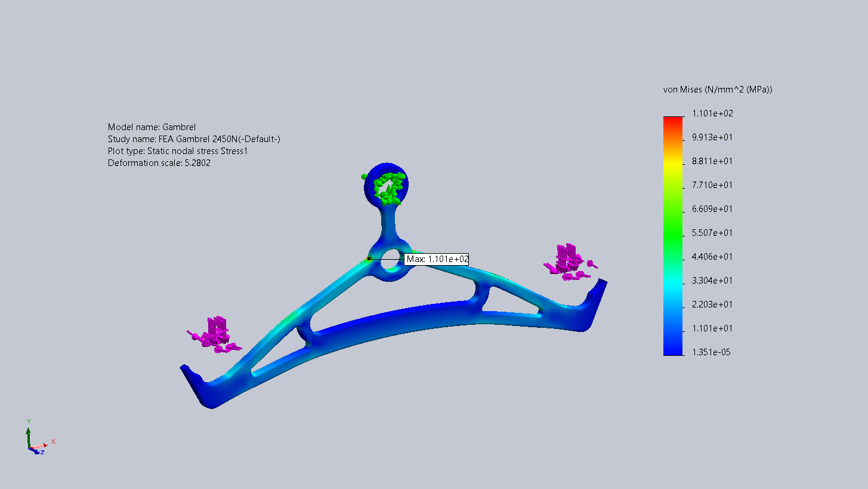
Task: Click the central circular hole of the gambrel
Action: (390, 259)
